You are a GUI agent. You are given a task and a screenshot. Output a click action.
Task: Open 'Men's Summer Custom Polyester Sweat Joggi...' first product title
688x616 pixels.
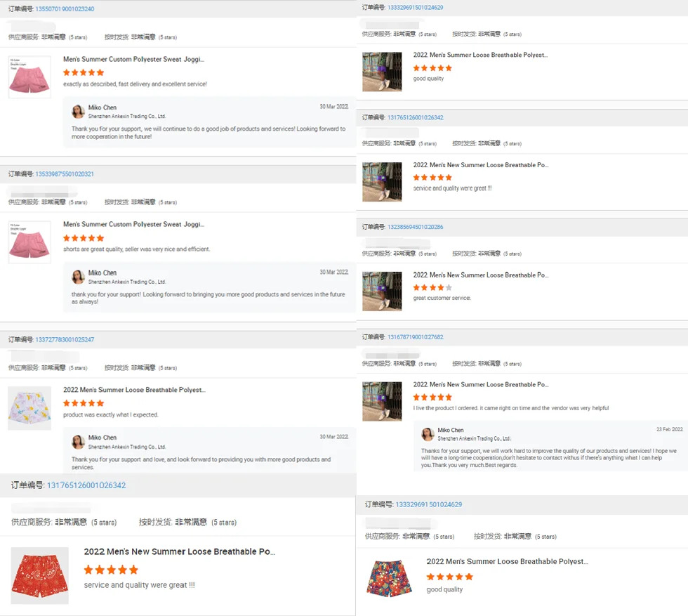(134, 59)
